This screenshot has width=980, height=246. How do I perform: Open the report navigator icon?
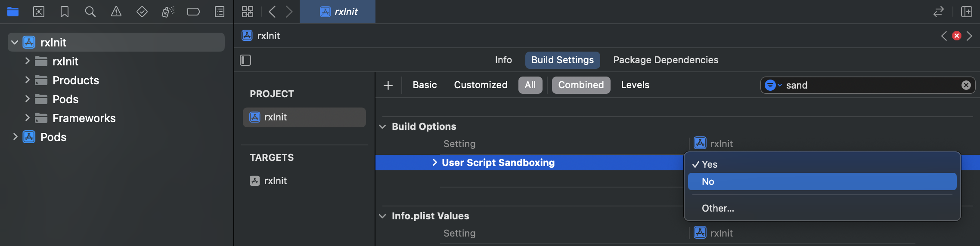click(x=220, y=12)
